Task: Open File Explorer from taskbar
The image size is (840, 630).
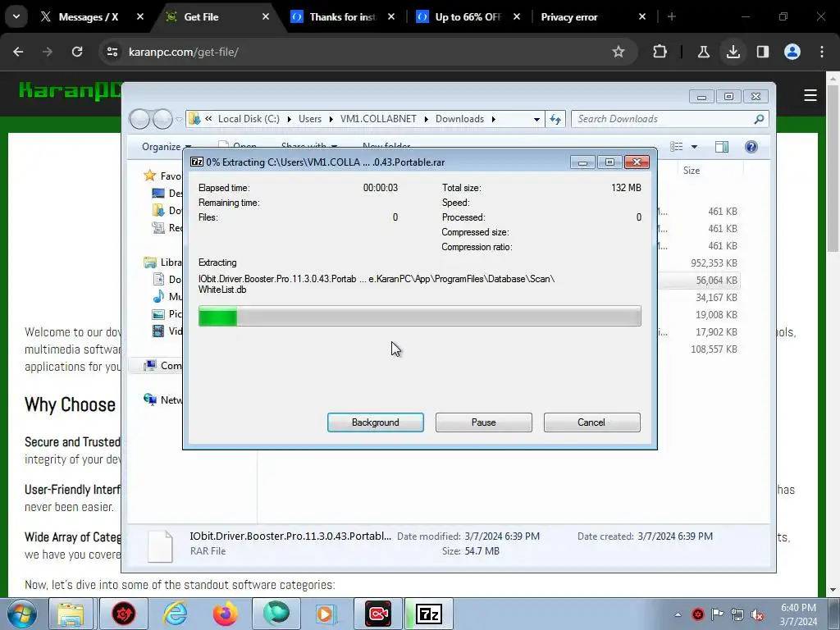Action: [x=71, y=614]
